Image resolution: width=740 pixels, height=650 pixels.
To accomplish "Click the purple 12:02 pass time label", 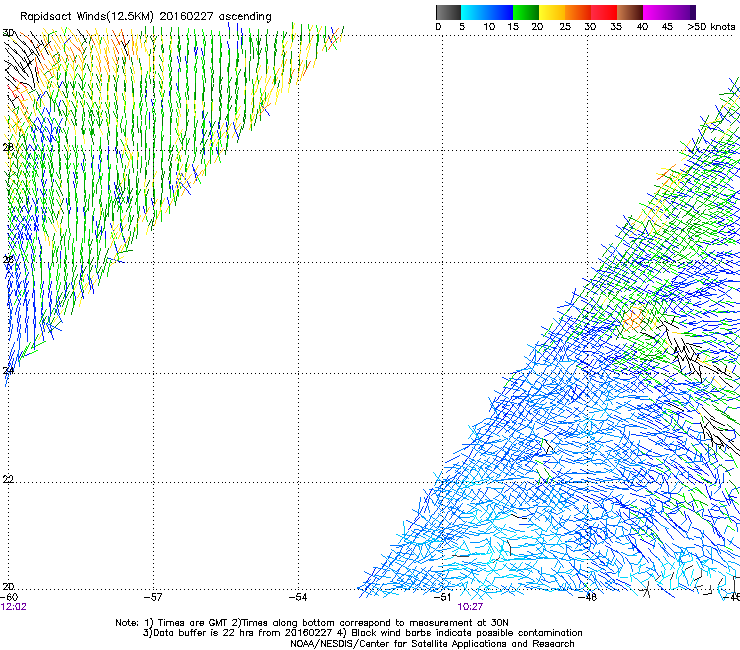I will [14, 607].
